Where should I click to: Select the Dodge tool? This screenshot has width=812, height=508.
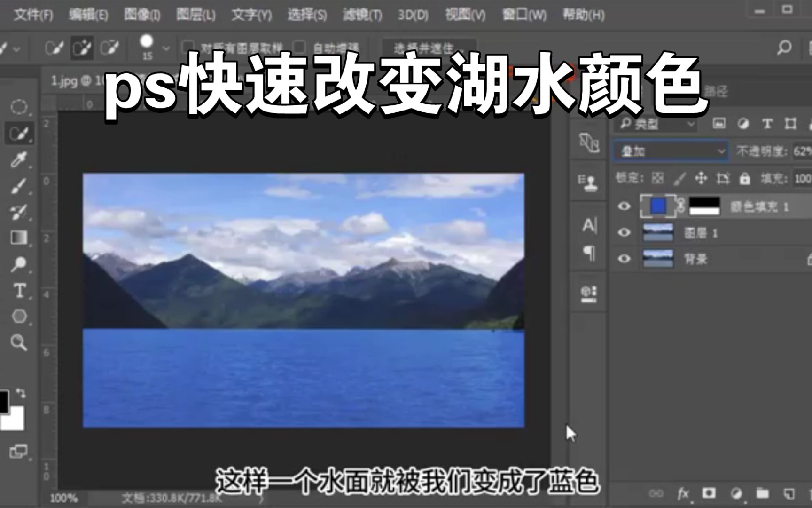pyautogui.click(x=19, y=264)
